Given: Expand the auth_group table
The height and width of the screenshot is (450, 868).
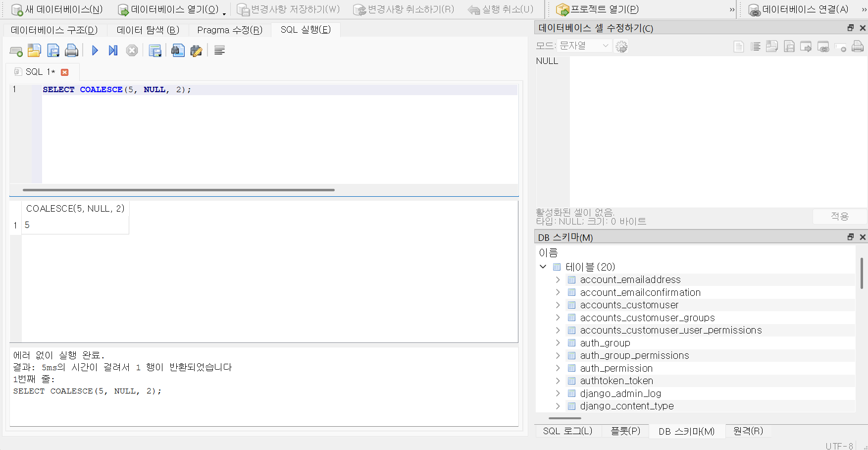Looking at the screenshot, I should [558, 343].
